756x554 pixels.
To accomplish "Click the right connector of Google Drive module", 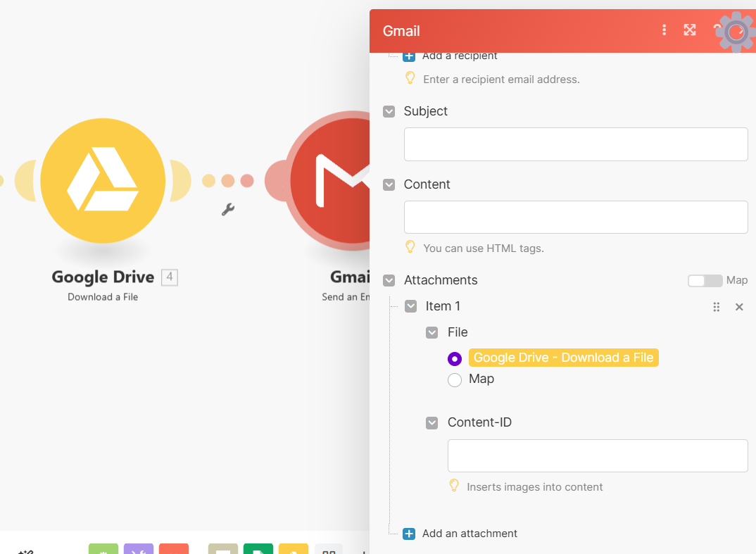I will [x=181, y=181].
